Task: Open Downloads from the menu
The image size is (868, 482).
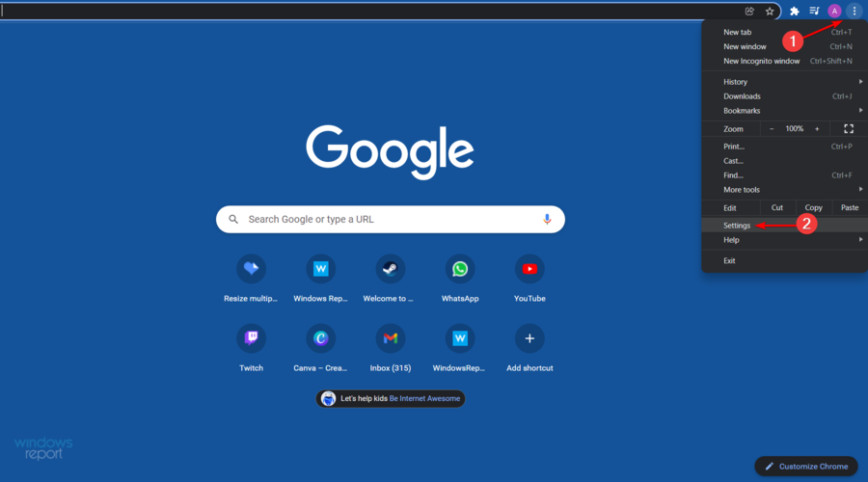Action: point(784,96)
